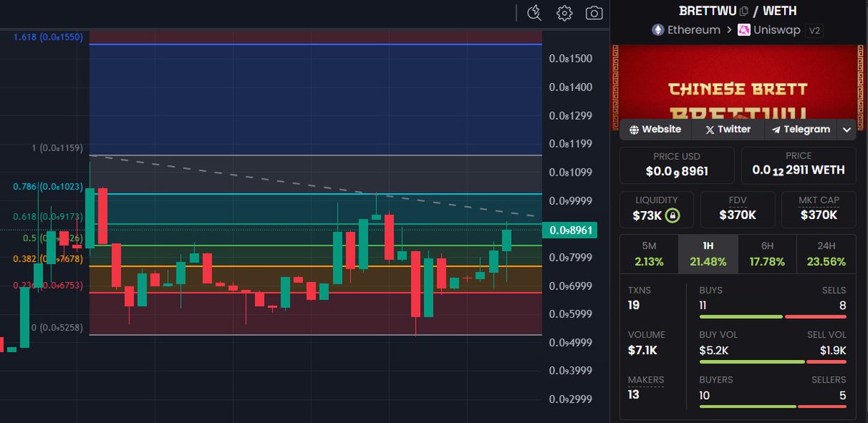Screen dimensions: 868x423
Task: Click the BUY VOL value $5.2K
Action: pyautogui.click(x=712, y=350)
